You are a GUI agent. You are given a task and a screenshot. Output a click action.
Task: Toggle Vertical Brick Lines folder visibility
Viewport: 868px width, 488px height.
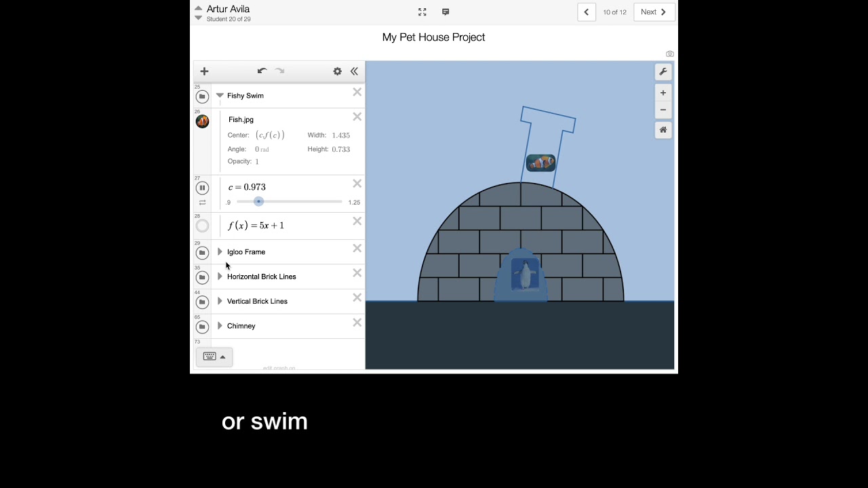pos(202,302)
